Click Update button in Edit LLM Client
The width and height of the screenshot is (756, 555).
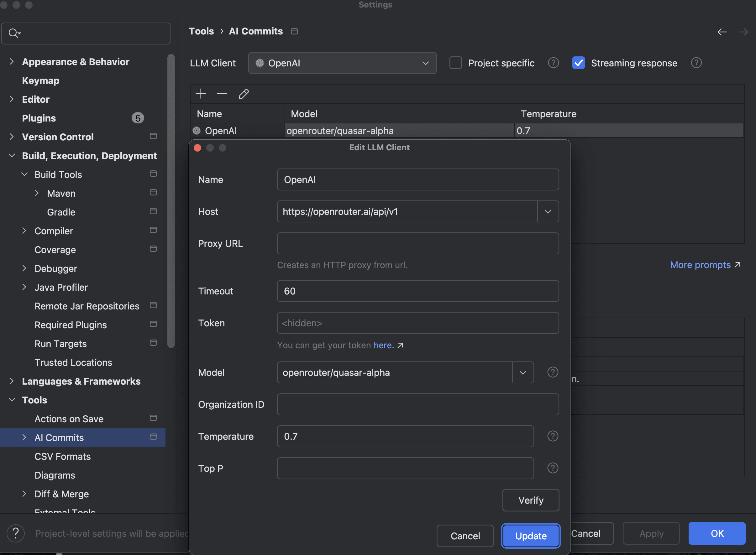point(531,536)
